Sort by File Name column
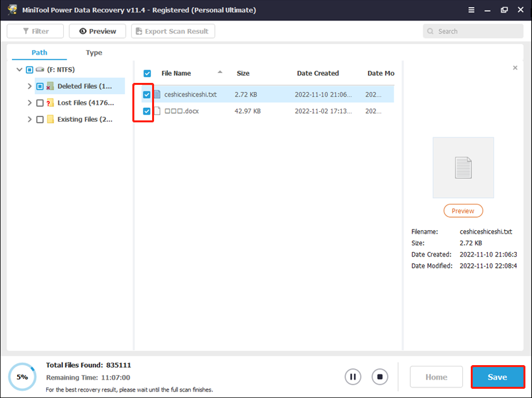This screenshot has height=398, width=532. (176, 73)
